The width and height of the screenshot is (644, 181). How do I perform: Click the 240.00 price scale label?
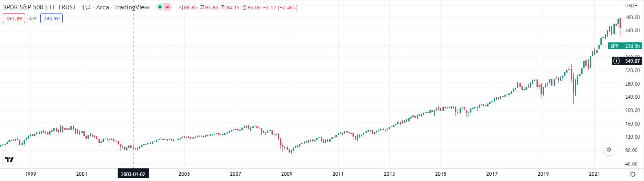point(633,97)
